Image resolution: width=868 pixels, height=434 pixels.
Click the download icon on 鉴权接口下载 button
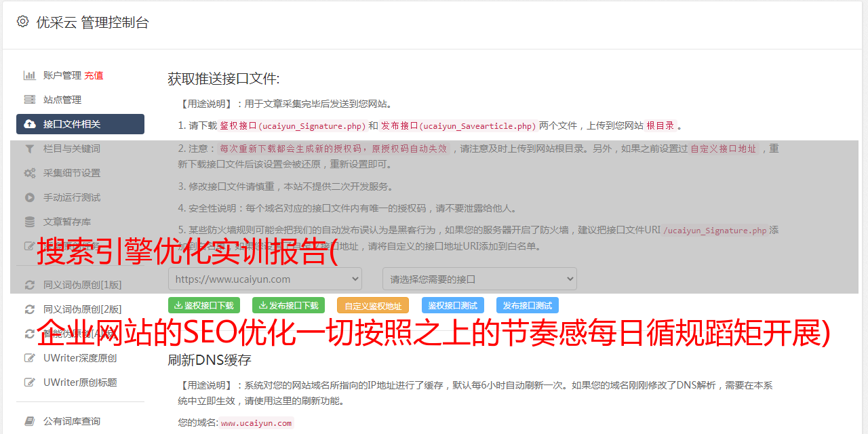pyautogui.click(x=178, y=305)
